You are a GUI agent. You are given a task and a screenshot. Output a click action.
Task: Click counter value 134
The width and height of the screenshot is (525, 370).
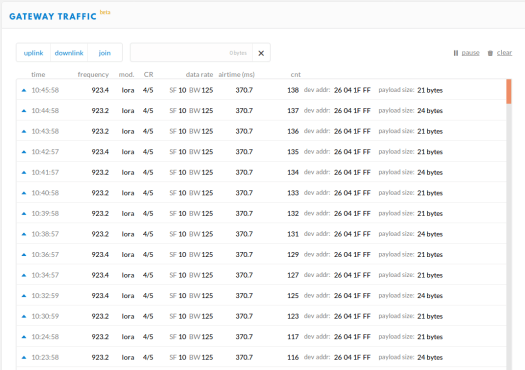(x=293, y=172)
